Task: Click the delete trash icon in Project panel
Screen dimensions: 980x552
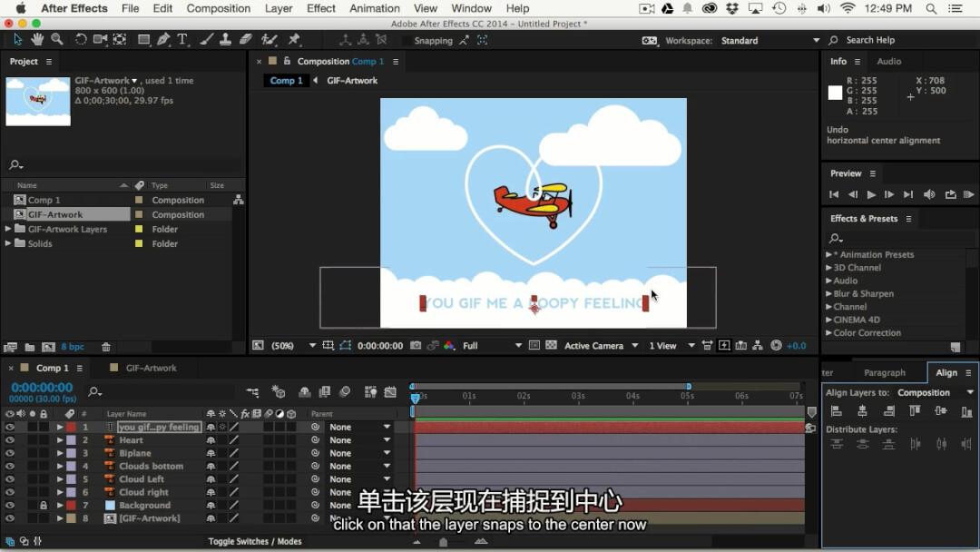Action: point(106,347)
